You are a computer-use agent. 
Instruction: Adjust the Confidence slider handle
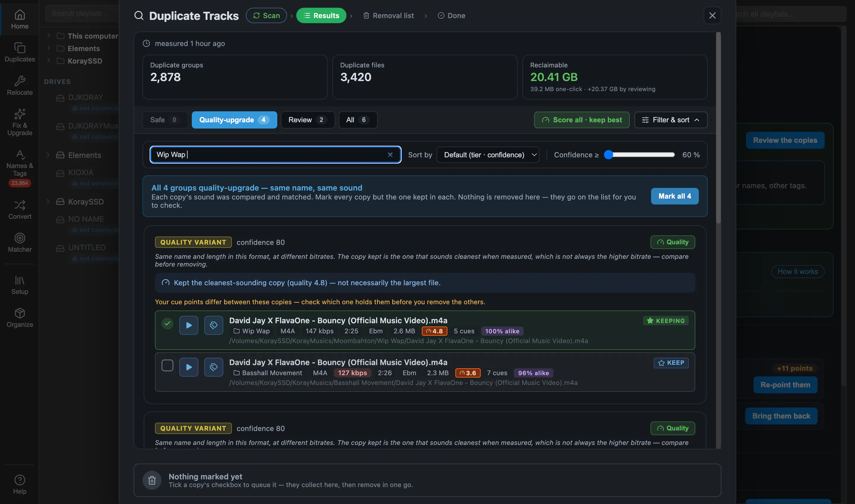point(608,155)
